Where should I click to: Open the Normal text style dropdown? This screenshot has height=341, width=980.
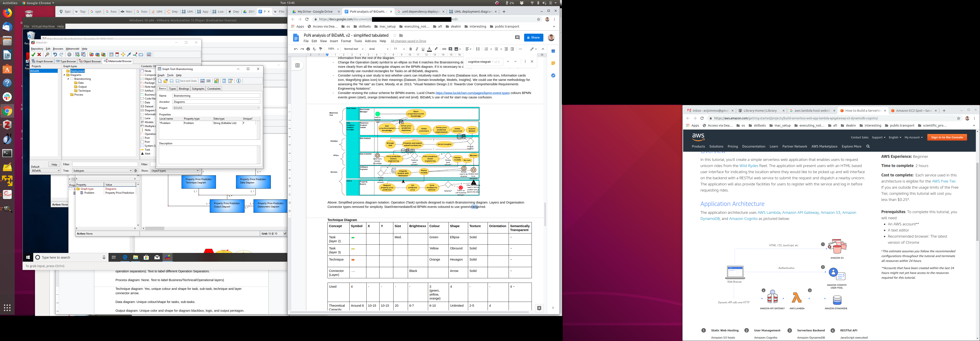pyautogui.click(x=354, y=49)
